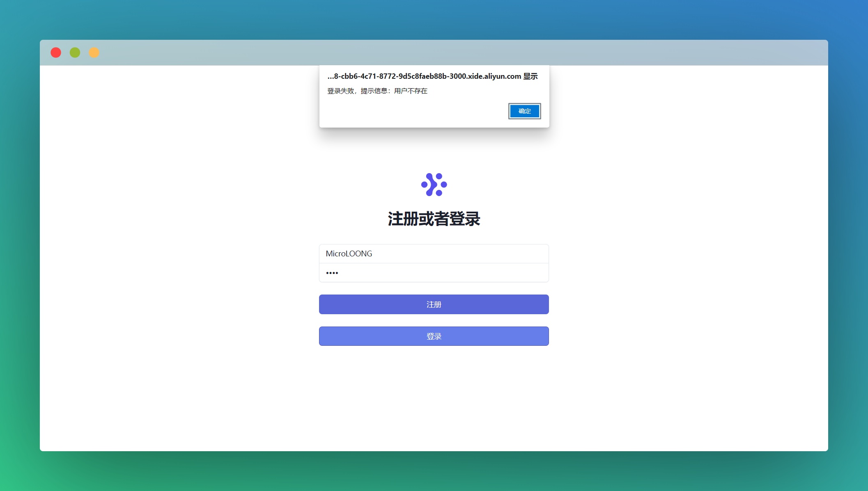Click the gradient desktop background outside window
This screenshot has width=868, height=491.
point(434,472)
